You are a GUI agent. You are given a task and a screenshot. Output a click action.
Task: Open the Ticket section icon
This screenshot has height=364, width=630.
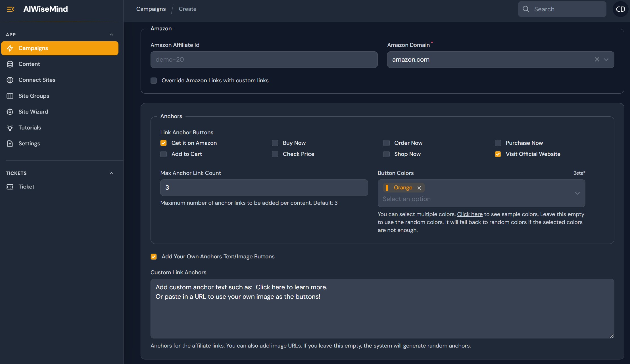coord(10,187)
